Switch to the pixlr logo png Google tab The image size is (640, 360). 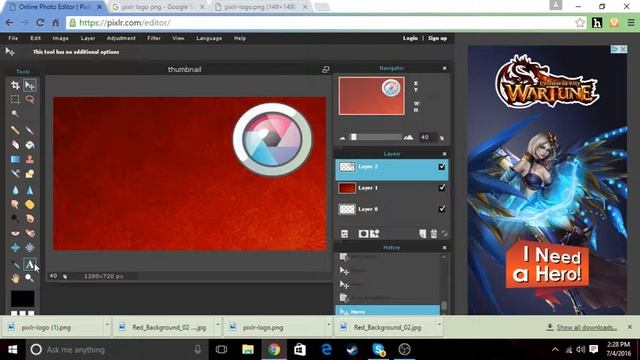pos(157,7)
